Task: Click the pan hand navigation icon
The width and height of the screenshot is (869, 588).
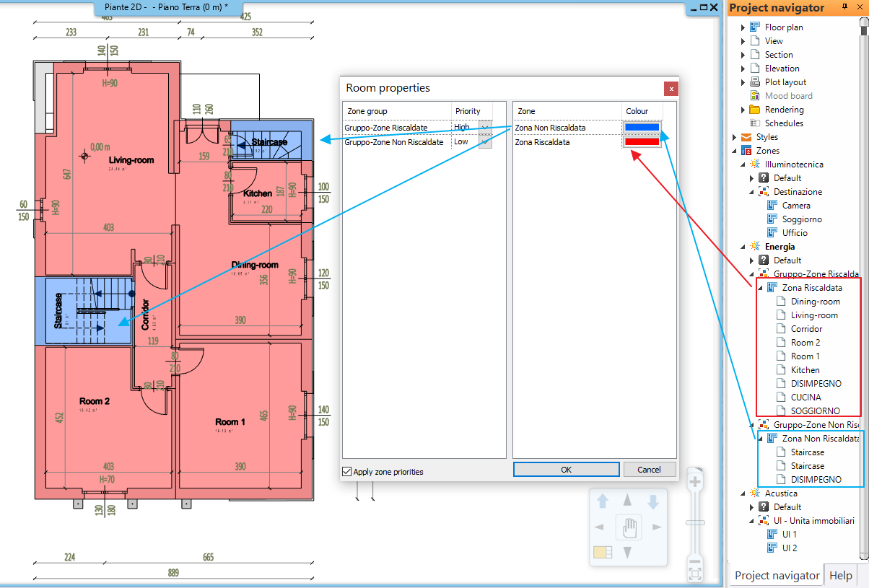Action: coord(628,529)
